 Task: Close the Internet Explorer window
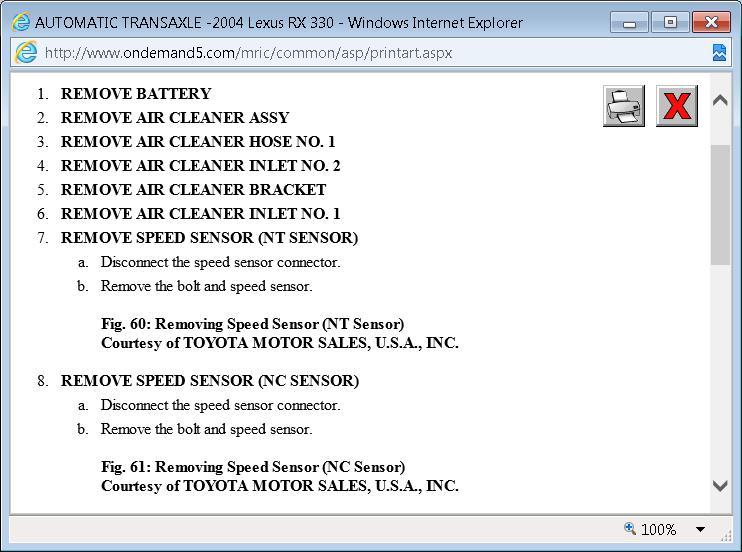pyautogui.click(x=711, y=22)
